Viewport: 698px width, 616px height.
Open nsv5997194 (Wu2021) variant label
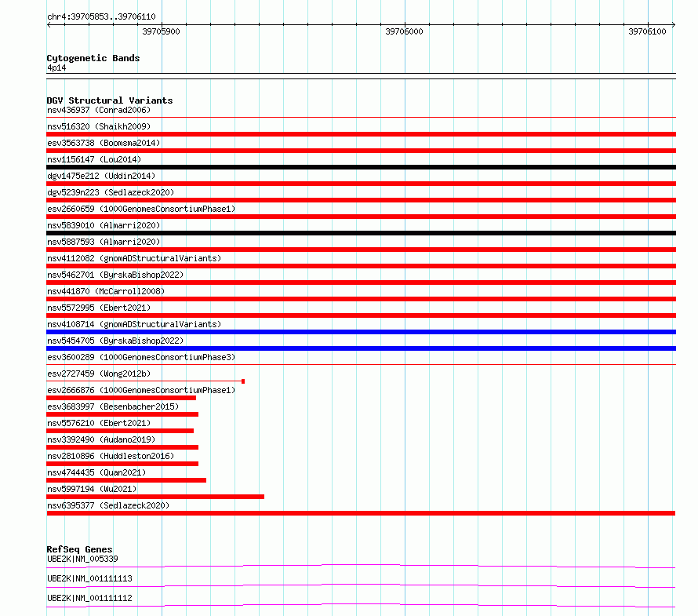coord(92,489)
